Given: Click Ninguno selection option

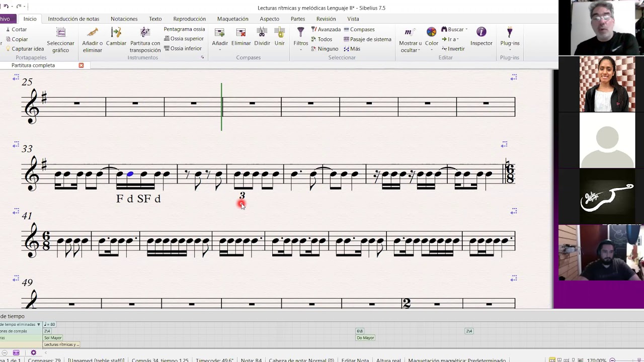Looking at the screenshot, I should (x=325, y=49).
